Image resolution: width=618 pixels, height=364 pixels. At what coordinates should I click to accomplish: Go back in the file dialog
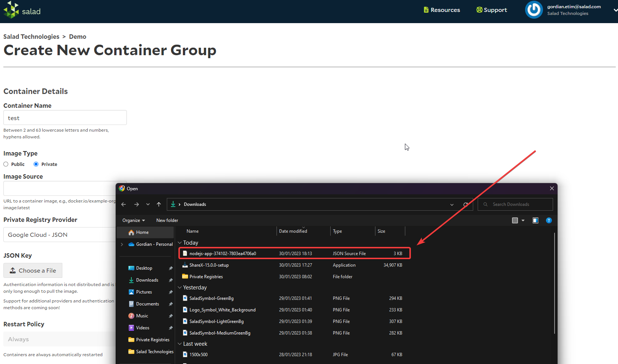coord(124,204)
